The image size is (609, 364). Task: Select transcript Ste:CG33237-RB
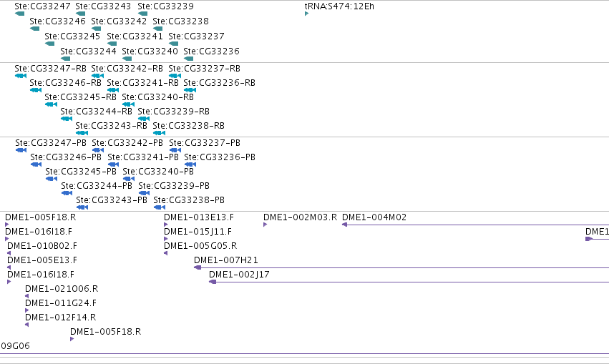[204, 69]
